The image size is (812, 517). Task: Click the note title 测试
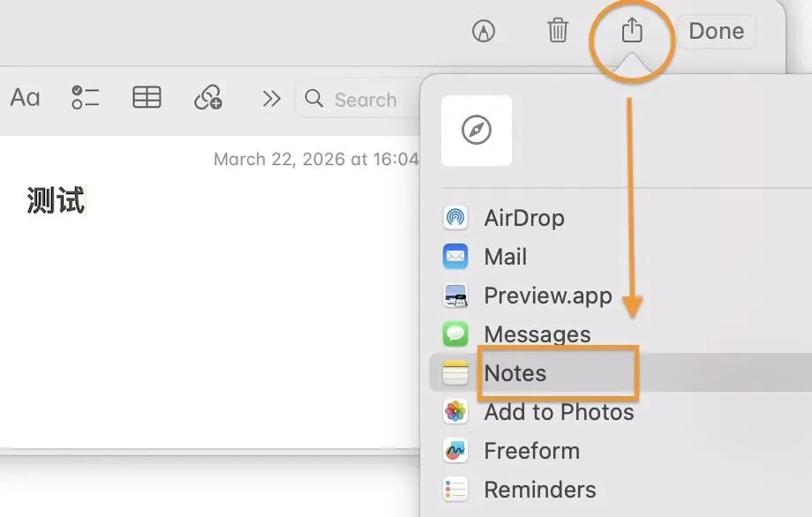click(x=56, y=200)
